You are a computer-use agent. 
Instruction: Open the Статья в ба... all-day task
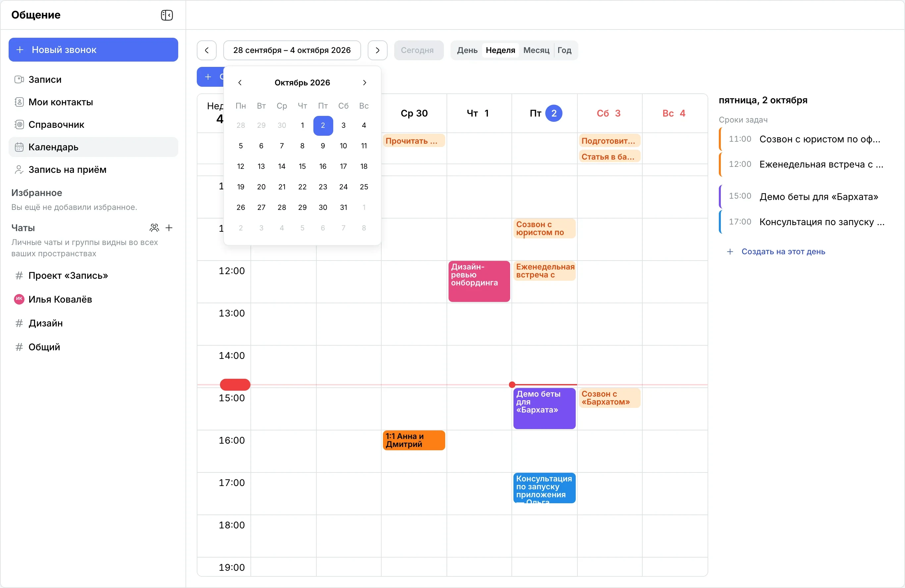pyautogui.click(x=610, y=157)
